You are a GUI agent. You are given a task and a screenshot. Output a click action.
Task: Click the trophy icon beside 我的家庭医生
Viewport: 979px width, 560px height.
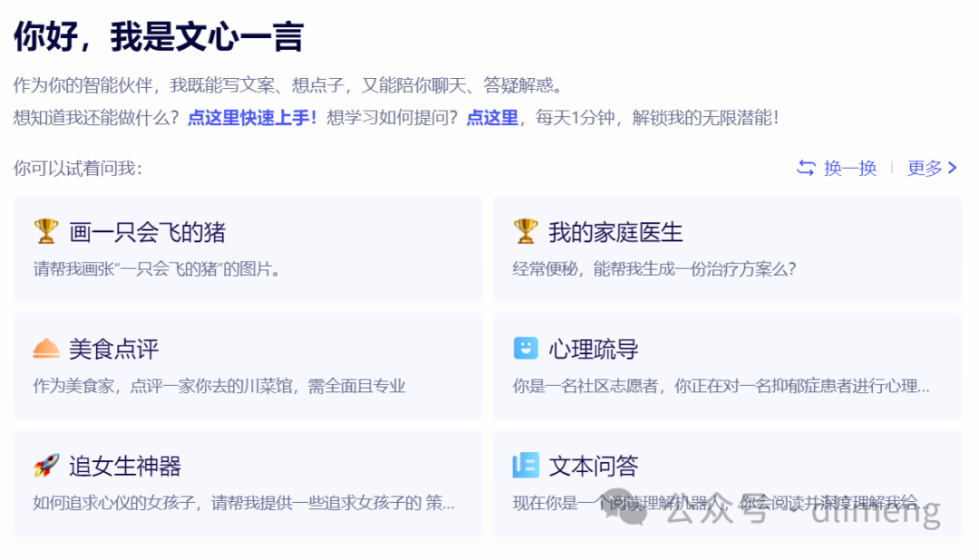click(x=526, y=232)
